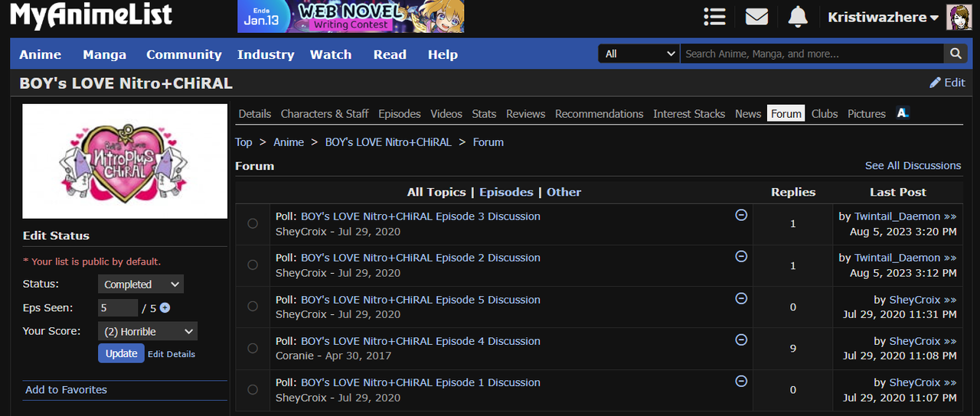Open Twintail_Daemon profile in Episode 3 row
The height and width of the screenshot is (416, 980).
[x=897, y=216]
